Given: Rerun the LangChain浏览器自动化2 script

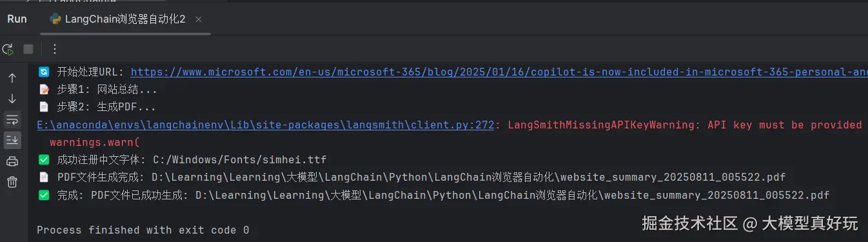Looking at the screenshot, I should [8, 49].
